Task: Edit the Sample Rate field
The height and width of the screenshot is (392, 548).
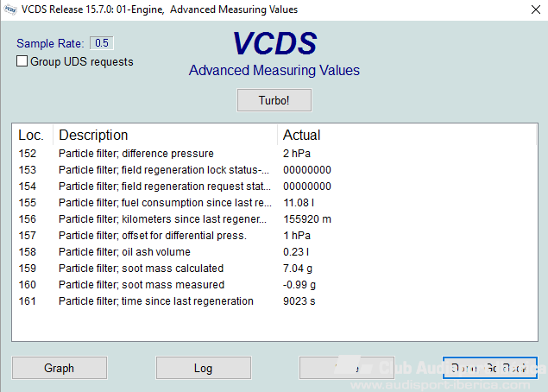Action: [102, 43]
